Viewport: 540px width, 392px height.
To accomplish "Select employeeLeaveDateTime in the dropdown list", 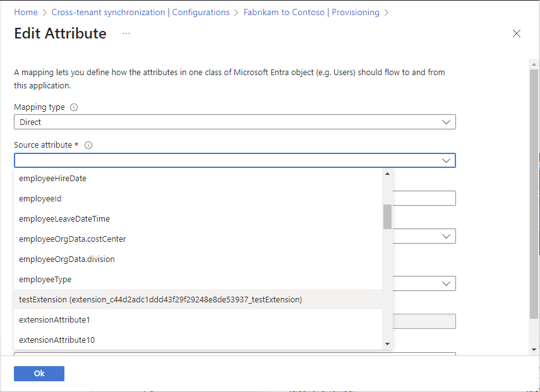I will coord(64,219).
